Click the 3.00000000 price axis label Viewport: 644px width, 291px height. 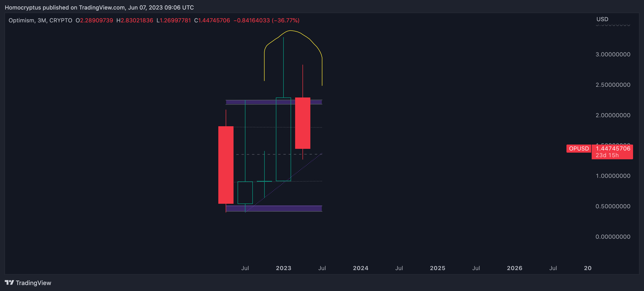pos(613,54)
